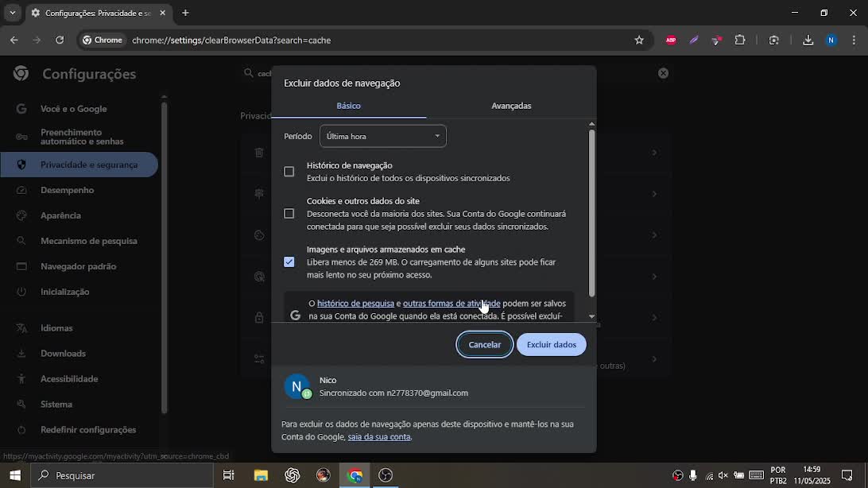Open the Chrome three-dot menu
Screen dimensions: 868x488
click(854, 40)
